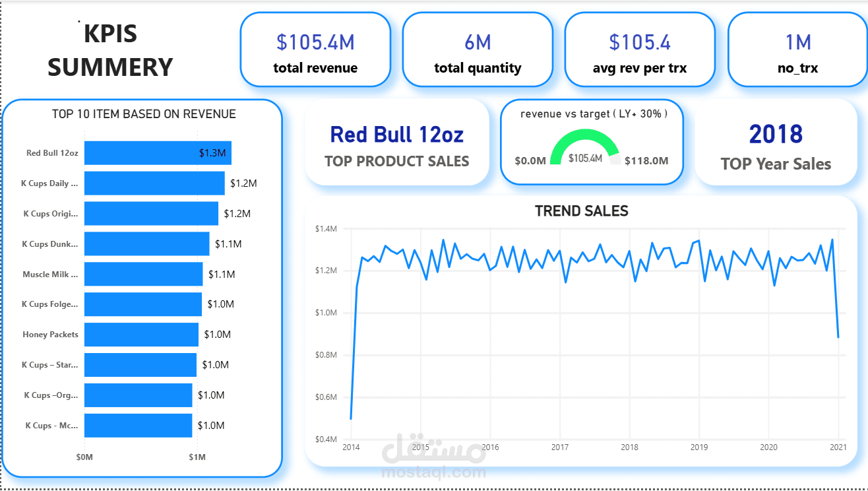This screenshot has width=868, height=491.
Task: Click the K Cups Folge... bar
Action: click(143, 304)
